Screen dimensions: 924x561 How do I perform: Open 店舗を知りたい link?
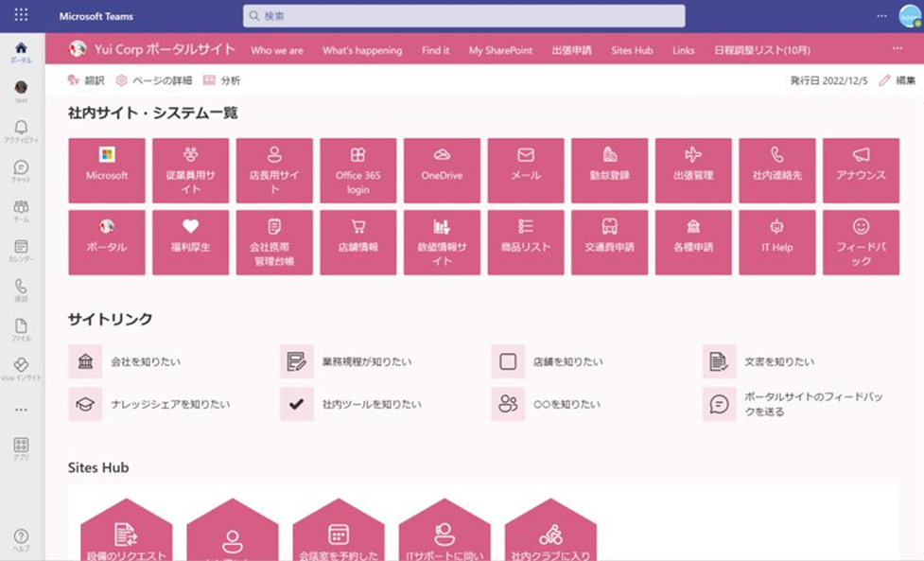(548, 361)
